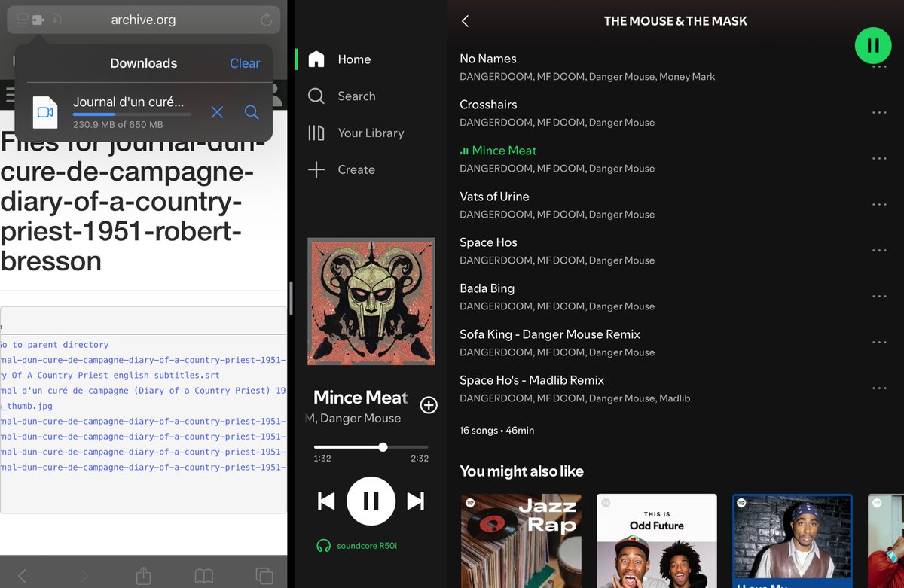Show Safari tabs overview
904x588 pixels.
(264, 576)
